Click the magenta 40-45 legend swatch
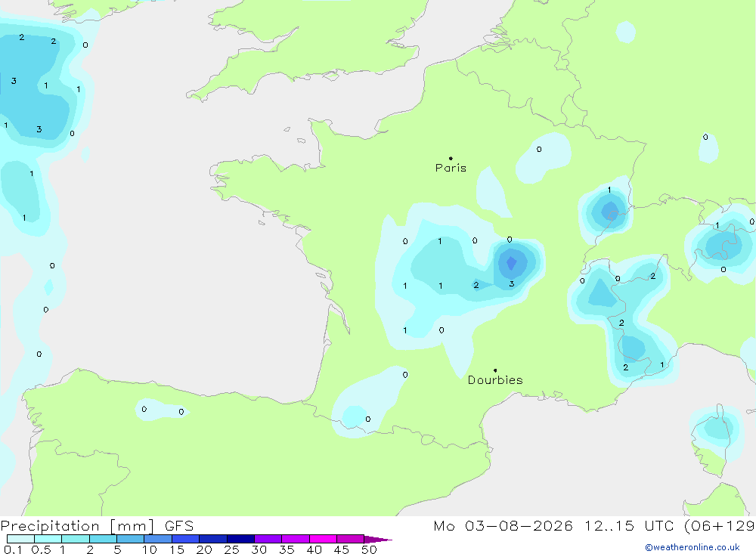The width and height of the screenshot is (756, 554). coord(323,539)
